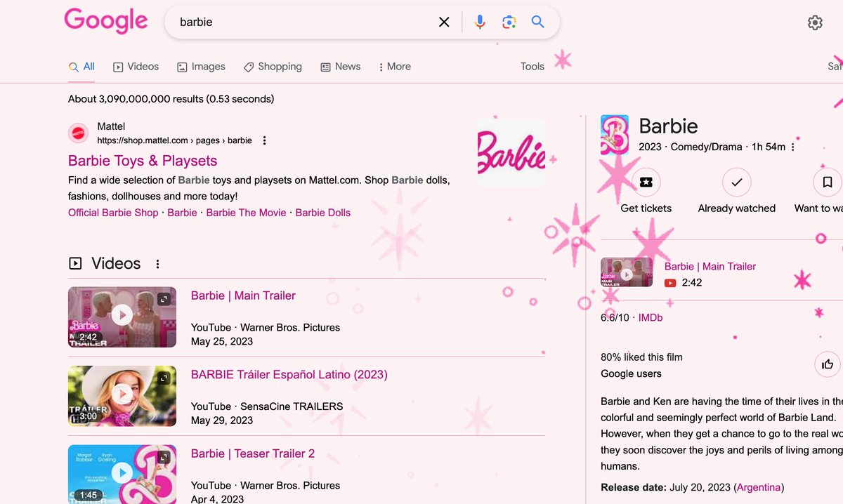Play the Barbie Main Trailer video thumbnail
This screenshot has height=504, width=843.
coord(122,317)
